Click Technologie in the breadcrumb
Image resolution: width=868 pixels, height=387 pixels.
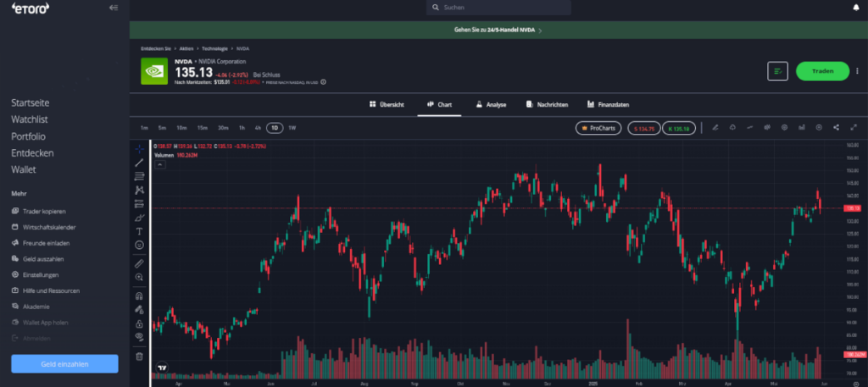[x=214, y=48]
